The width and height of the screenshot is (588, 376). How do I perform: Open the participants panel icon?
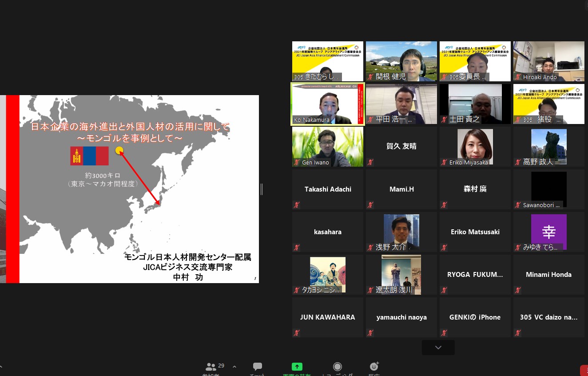point(211,367)
